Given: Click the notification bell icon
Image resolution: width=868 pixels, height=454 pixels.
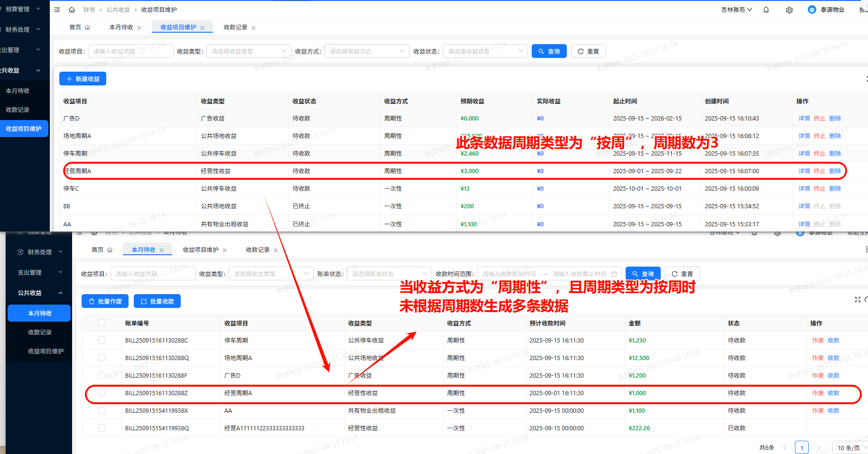Looking at the screenshot, I should click(x=766, y=10).
